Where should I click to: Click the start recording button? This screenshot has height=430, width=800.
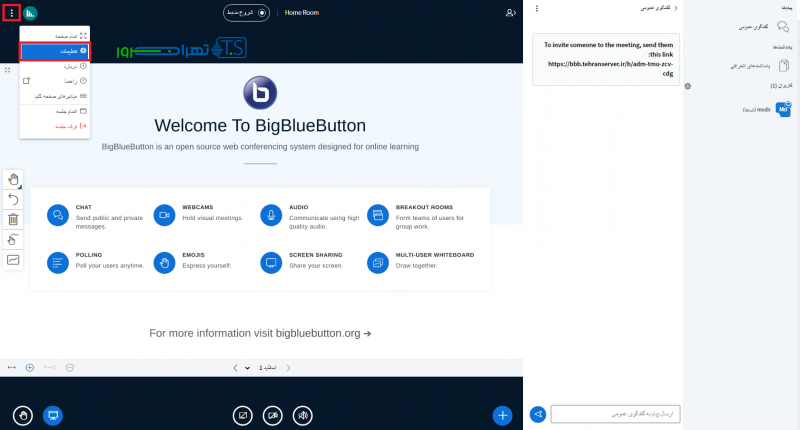[246, 13]
